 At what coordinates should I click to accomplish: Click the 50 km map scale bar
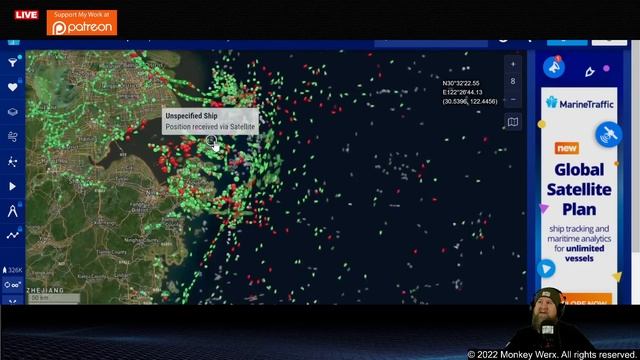pos(54,298)
